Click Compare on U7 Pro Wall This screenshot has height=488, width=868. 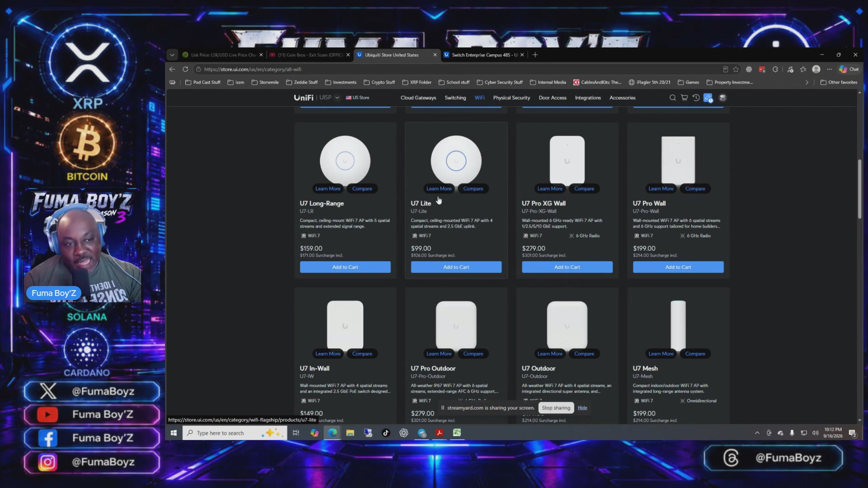point(695,189)
